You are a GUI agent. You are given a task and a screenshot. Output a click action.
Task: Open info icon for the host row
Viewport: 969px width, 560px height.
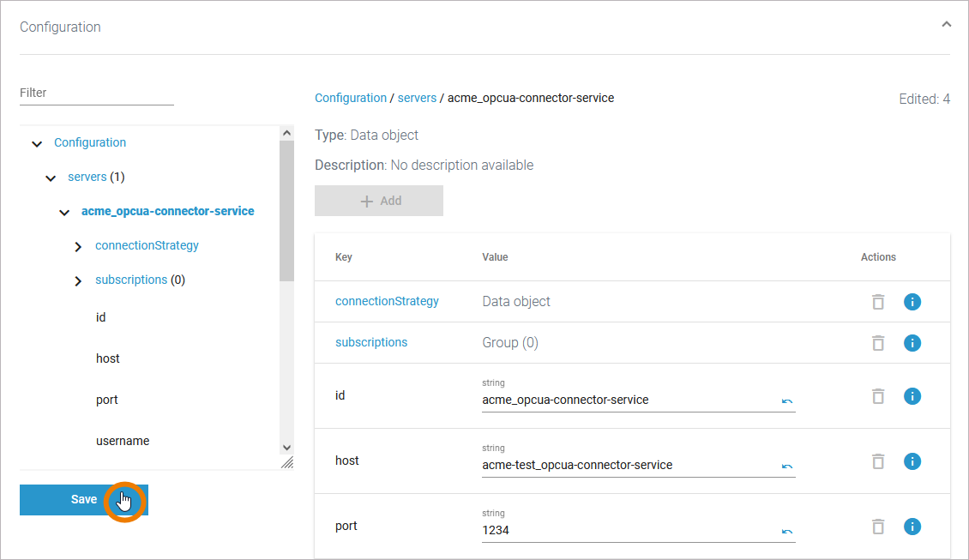pos(912,461)
